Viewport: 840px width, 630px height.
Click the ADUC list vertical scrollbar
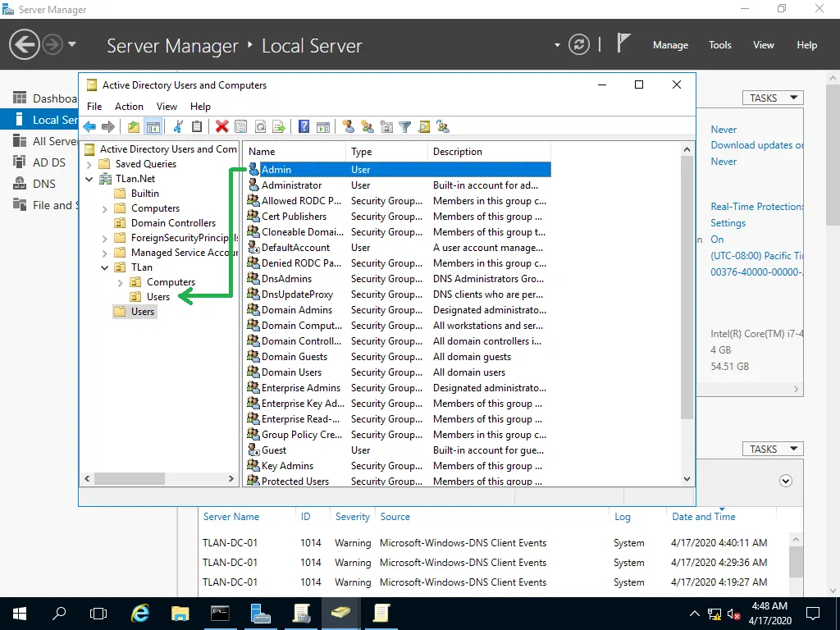pyautogui.click(x=687, y=290)
